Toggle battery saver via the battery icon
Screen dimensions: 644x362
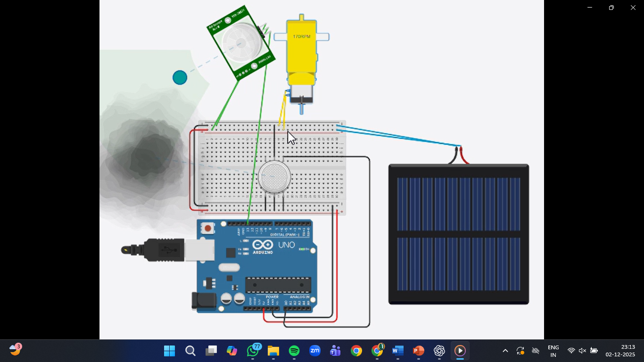click(x=594, y=351)
